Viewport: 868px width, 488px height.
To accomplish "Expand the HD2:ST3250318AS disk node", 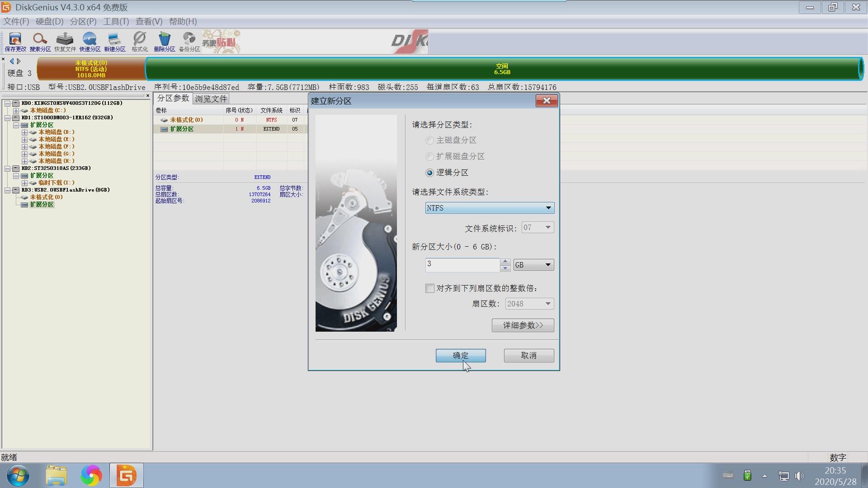I will tap(7, 168).
